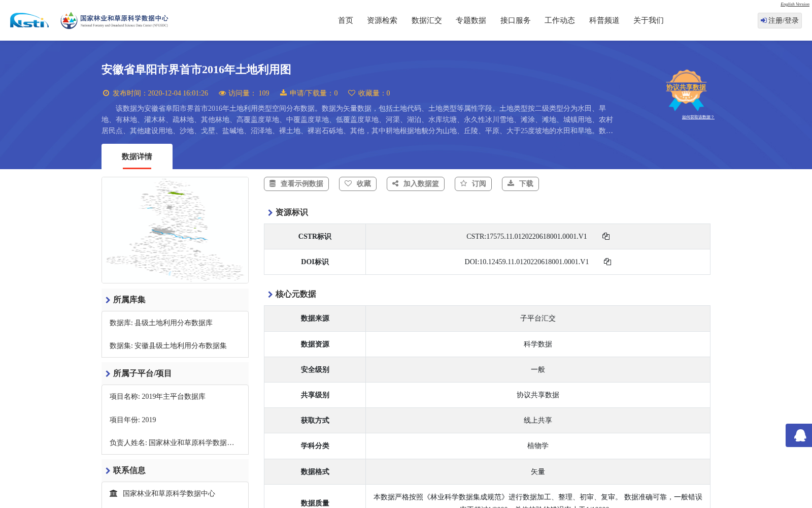Copy the CSTR identifier with its copy icon

(x=606, y=236)
